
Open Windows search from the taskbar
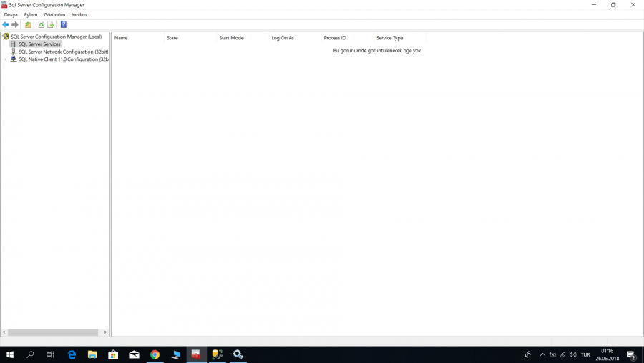[x=30, y=354]
